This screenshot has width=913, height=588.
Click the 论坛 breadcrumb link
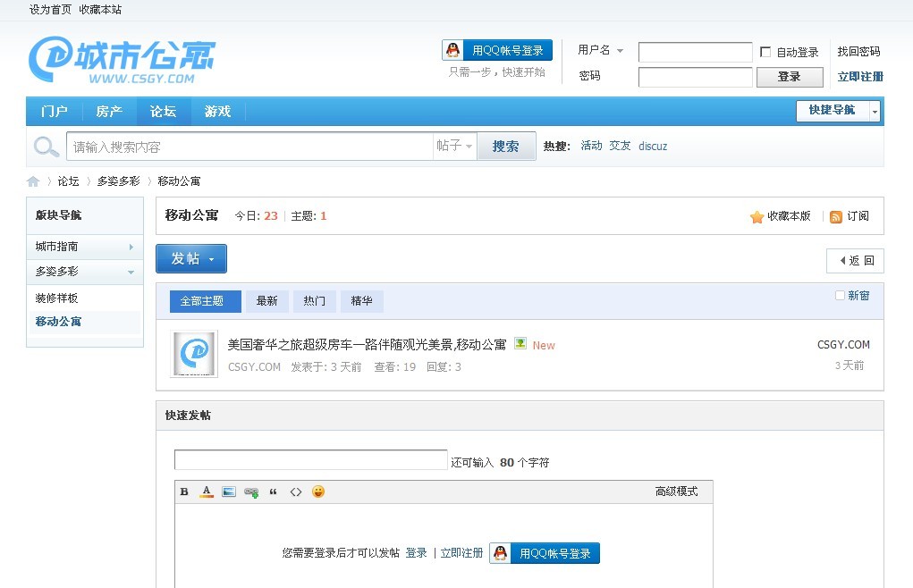[x=68, y=181]
